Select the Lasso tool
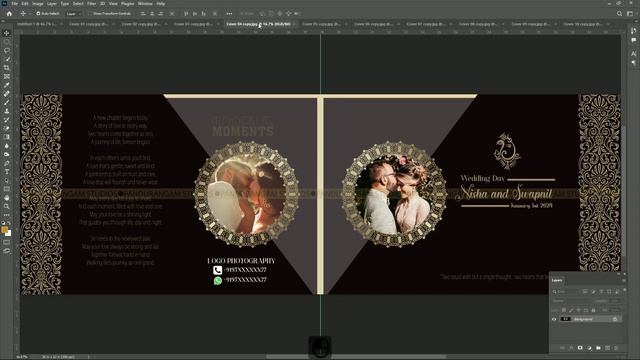Screen dimensions: 640x360 tap(7, 50)
